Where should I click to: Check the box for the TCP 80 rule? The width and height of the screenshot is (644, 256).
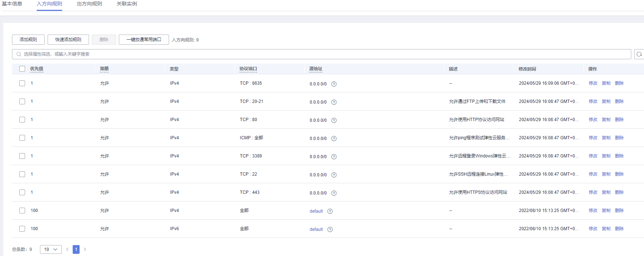(x=22, y=120)
